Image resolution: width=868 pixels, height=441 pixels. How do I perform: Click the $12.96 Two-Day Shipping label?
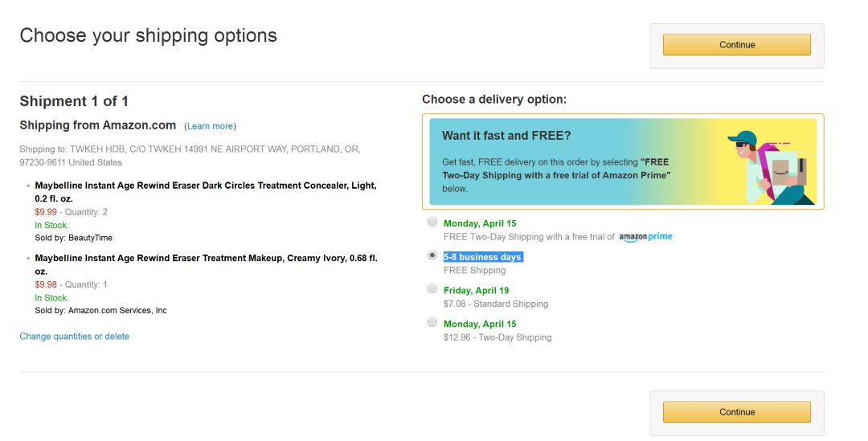(497, 337)
